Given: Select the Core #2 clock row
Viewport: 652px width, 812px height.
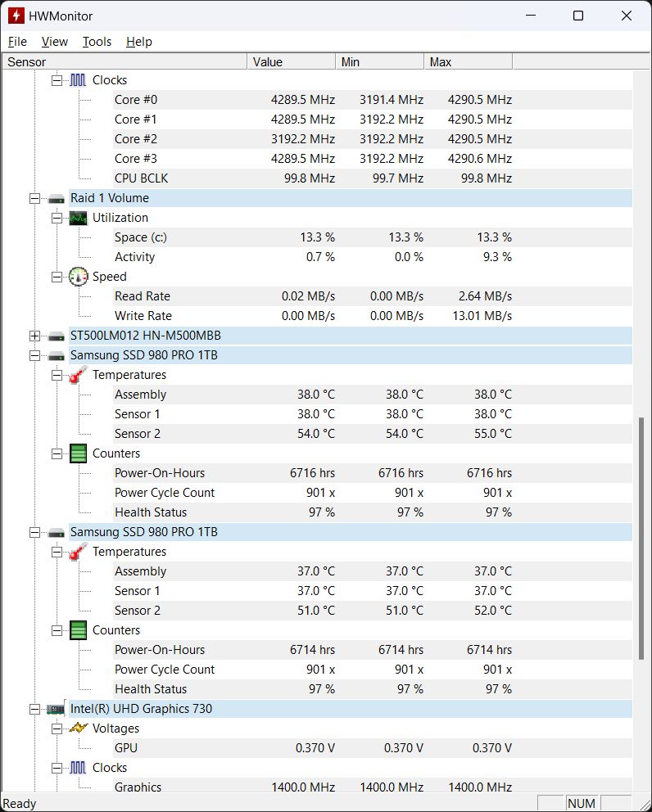Looking at the screenshot, I should [372, 139].
